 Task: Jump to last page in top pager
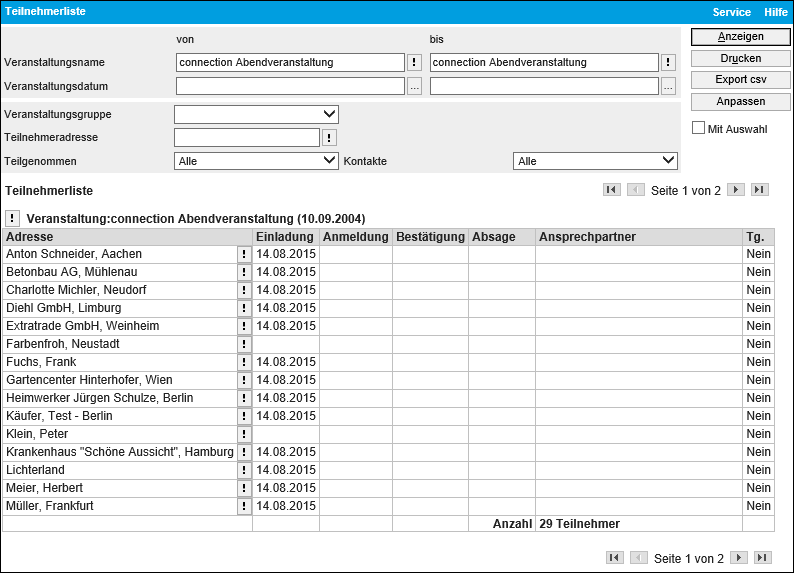[760, 190]
